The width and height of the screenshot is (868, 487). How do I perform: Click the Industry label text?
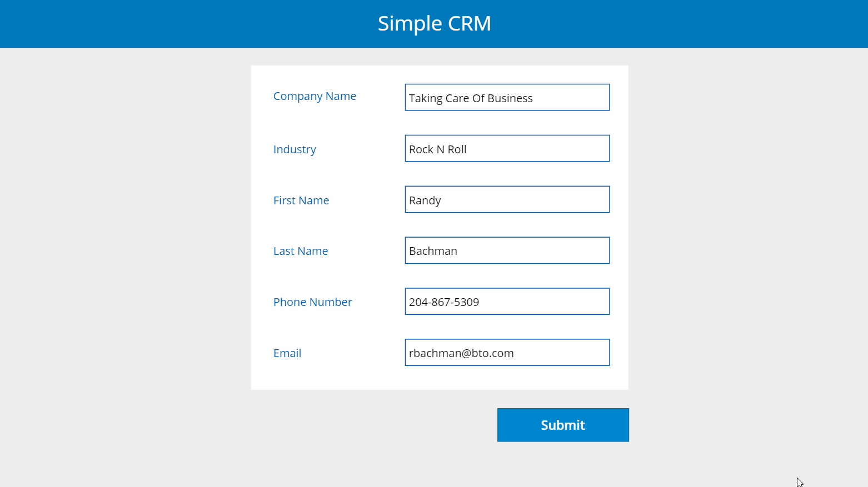[295, 149]
